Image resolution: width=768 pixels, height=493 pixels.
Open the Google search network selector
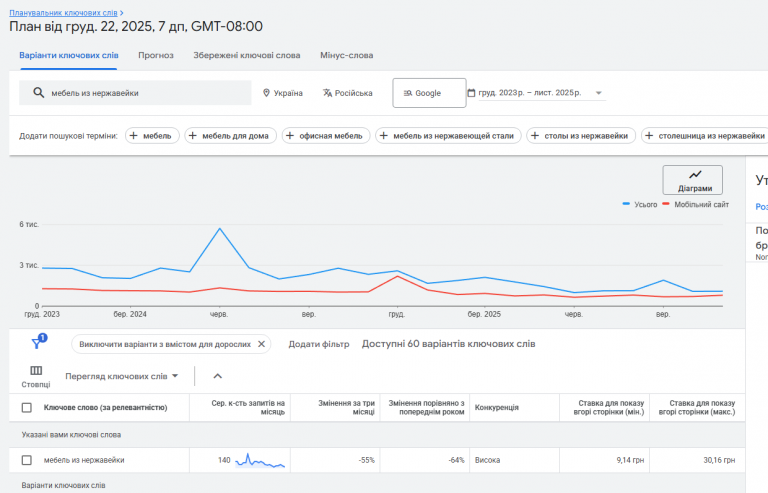tap(429, 93)
